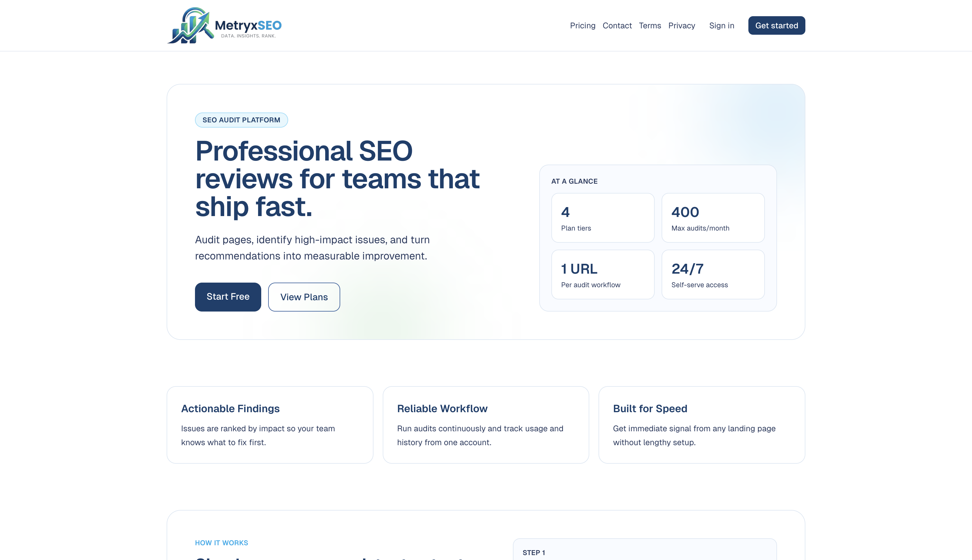Open the Contact page

617,25
